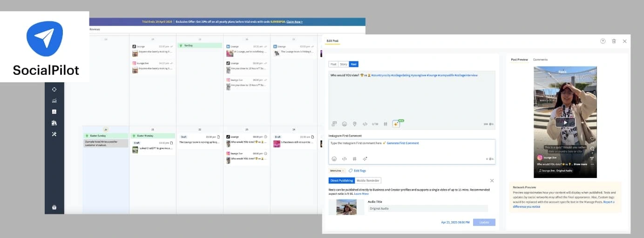Click the hashtag #countryvscity in the caption
The width and height of the screenshot is (644, 238).
381,75
